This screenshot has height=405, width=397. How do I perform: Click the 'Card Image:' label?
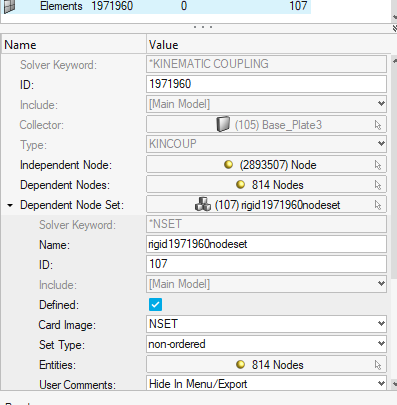[67, 325]
